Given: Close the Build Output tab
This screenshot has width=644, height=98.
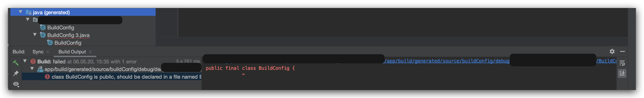Looking at the screenshot, I should 90,52.
